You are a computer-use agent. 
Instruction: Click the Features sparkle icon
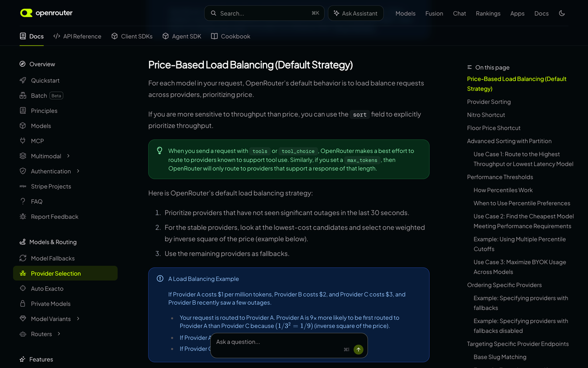[x=23, y=359]
